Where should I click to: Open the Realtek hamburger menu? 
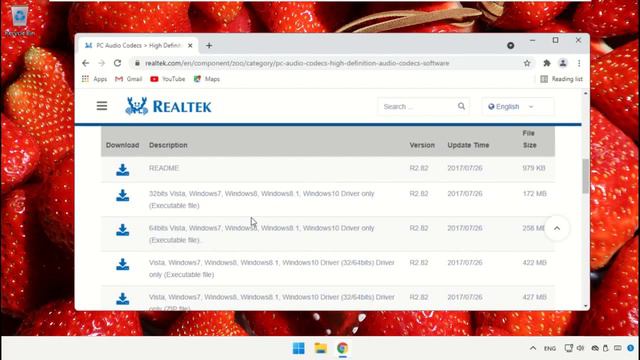102,106
